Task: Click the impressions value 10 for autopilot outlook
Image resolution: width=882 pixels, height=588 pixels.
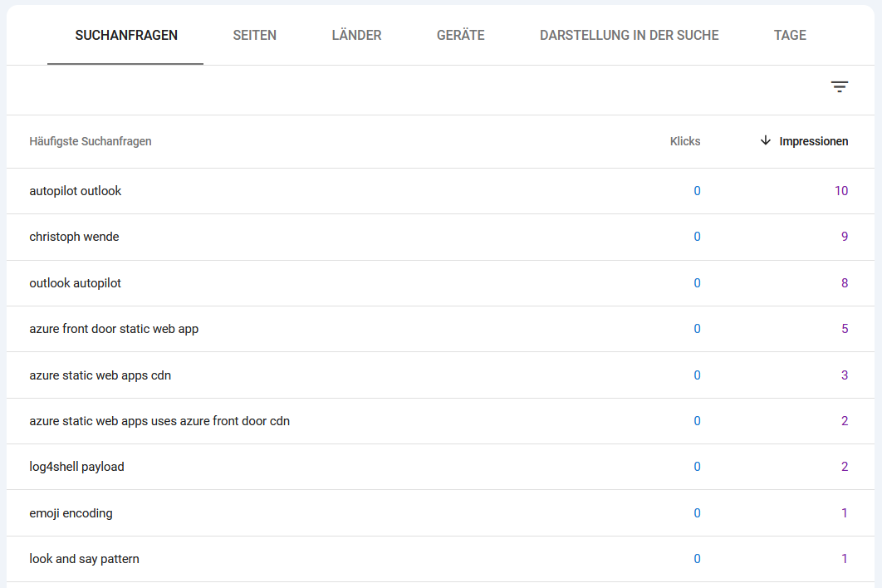Action: pos(841,190)
